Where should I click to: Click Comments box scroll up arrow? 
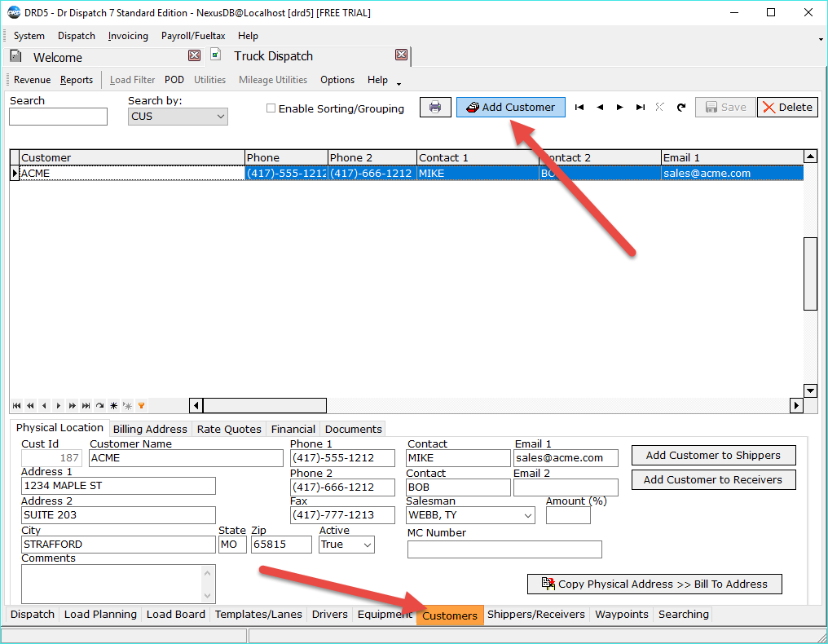click(208, 573)
